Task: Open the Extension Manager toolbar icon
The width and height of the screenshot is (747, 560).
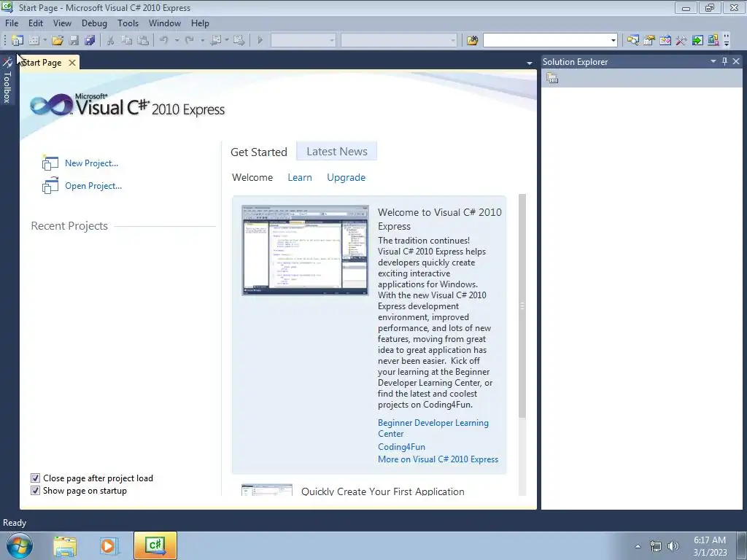Action: [713, 41]
